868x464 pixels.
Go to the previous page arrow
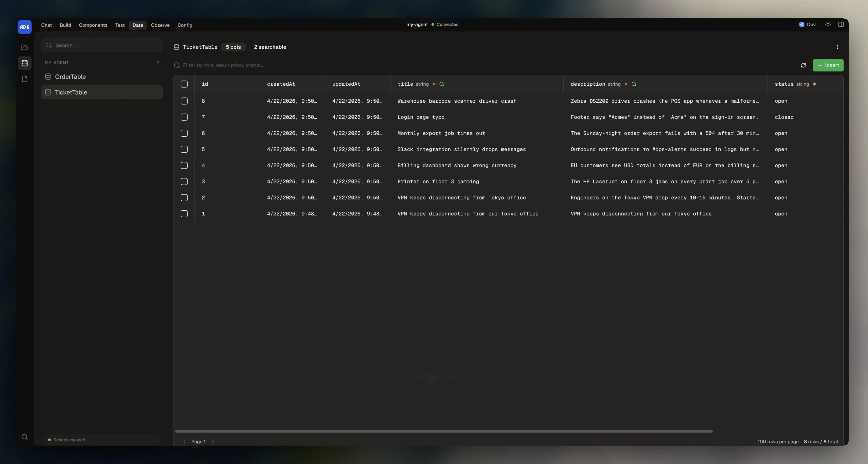tap(184, 442)
